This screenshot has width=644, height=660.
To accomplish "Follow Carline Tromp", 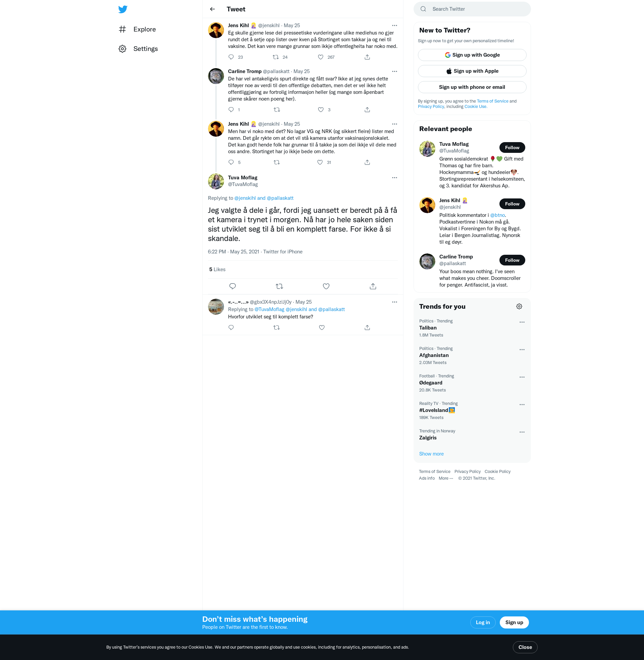I will click(512, 260).
